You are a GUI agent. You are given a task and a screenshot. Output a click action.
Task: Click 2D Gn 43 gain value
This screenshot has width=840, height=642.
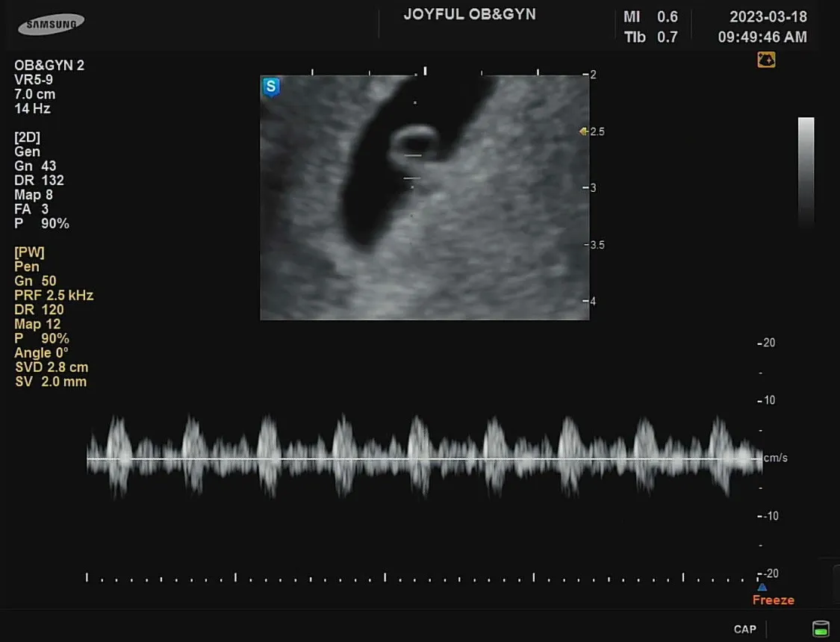pos(35,166)
